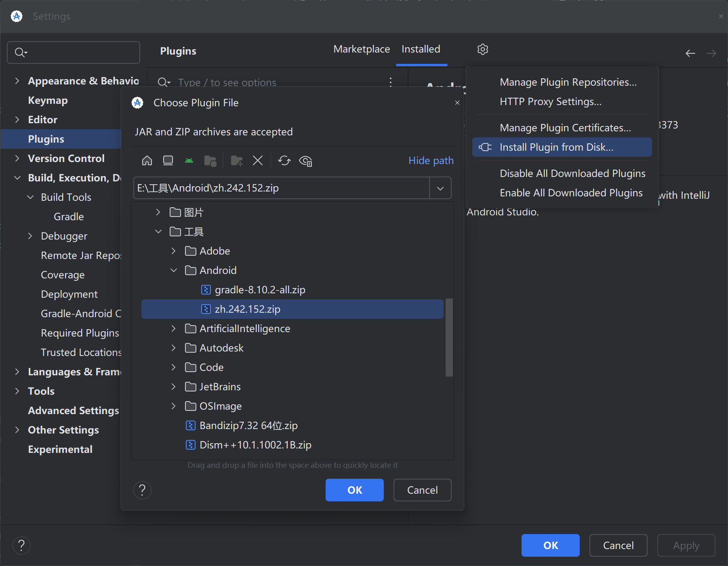
Task: Click Cancel in Settings window
Action: (x=619, y=545)
